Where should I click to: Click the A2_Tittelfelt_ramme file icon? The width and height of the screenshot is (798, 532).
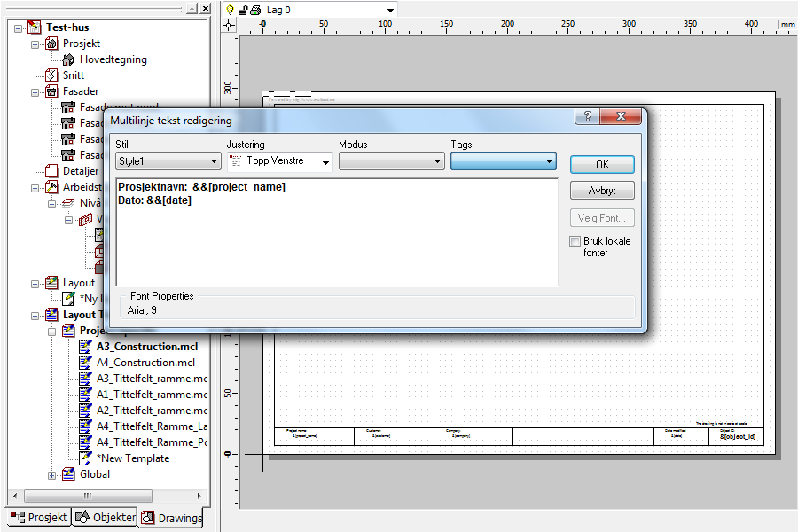(x=85, y=411)
